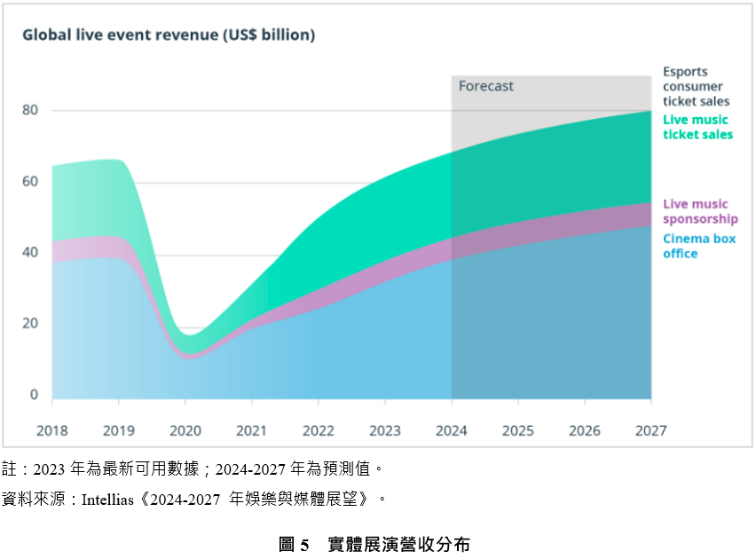Click the x-axis year 2023
The height and width of the screenshot is (559, 756).
(385, 430)
